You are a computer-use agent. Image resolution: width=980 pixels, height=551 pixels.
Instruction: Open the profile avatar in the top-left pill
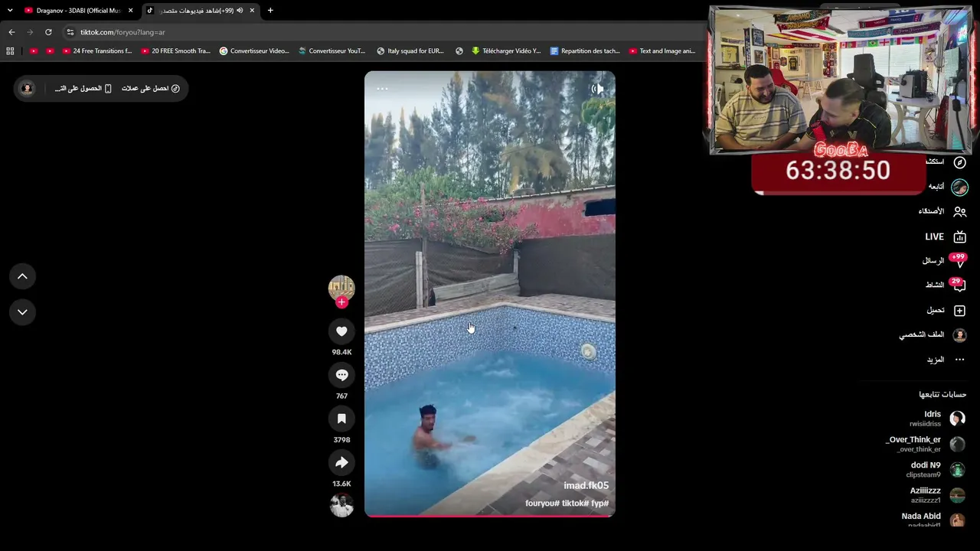(x=27, y=89)
